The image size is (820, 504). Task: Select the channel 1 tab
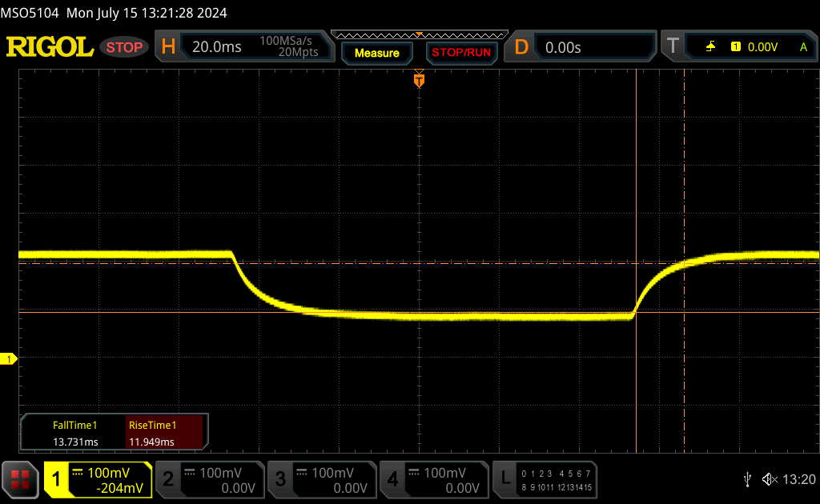(98, 479)
